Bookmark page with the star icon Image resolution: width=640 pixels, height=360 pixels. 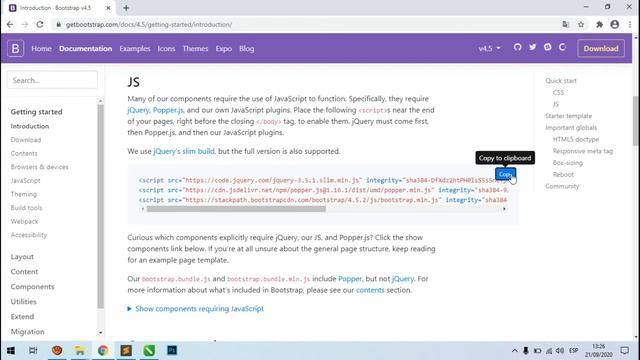coord(581,24)
